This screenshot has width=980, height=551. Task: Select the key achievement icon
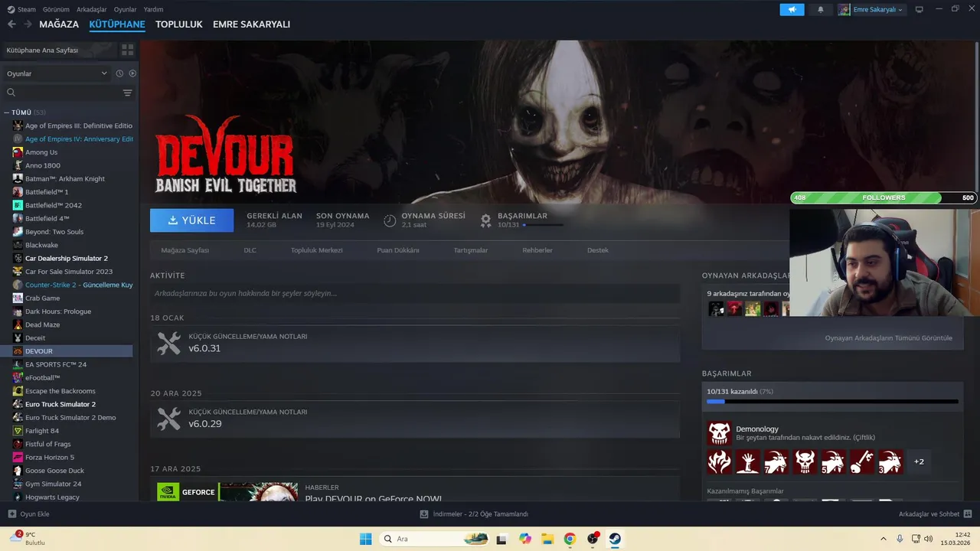862,461
